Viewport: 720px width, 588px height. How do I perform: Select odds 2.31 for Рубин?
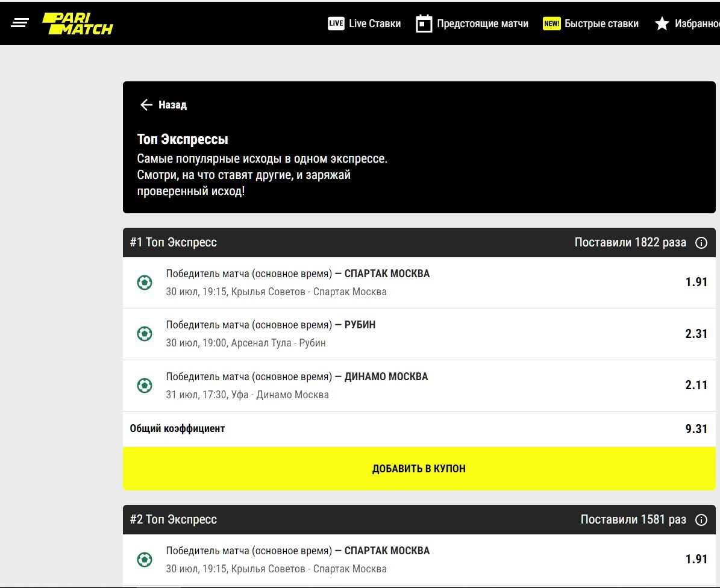pos(696,334)
